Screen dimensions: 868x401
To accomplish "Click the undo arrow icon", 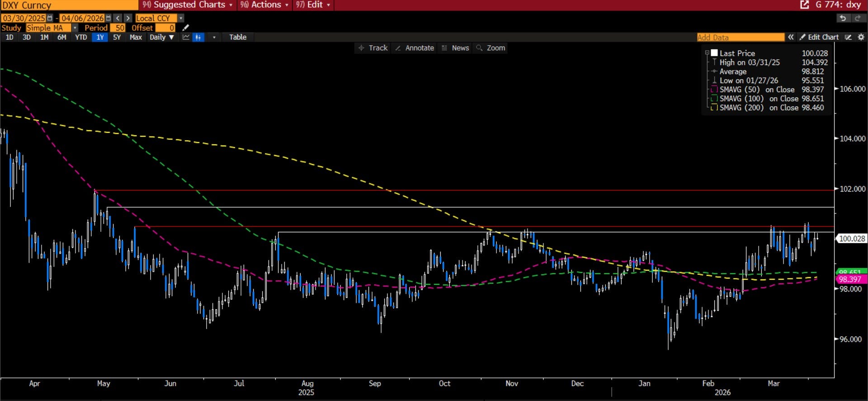I will pos(843,18).
